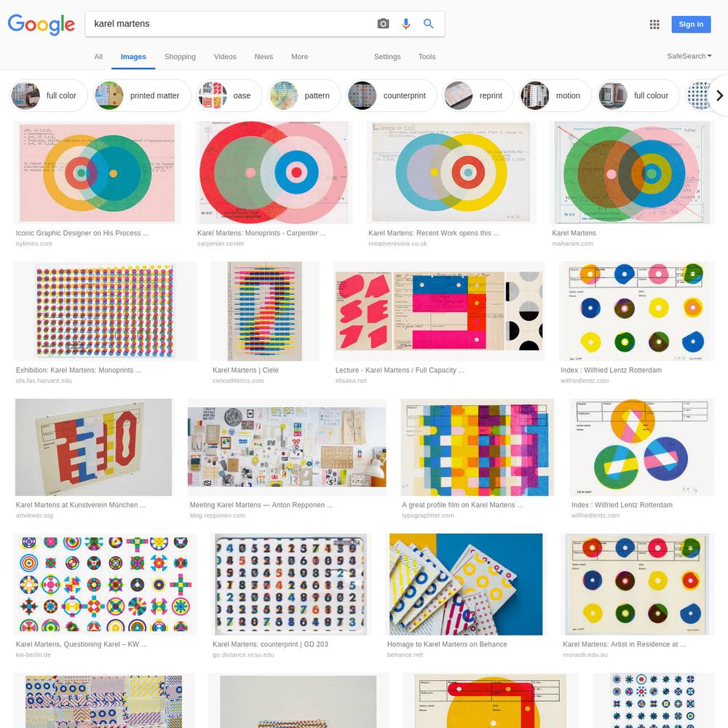Click the blue magnifier search icon
The width and height of the screenshot is (728, 728).
tap(429, 24)
